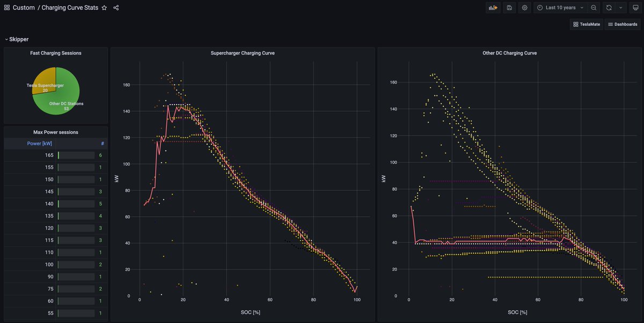
Task: Zoom out the time range
Action: (594, 8)
